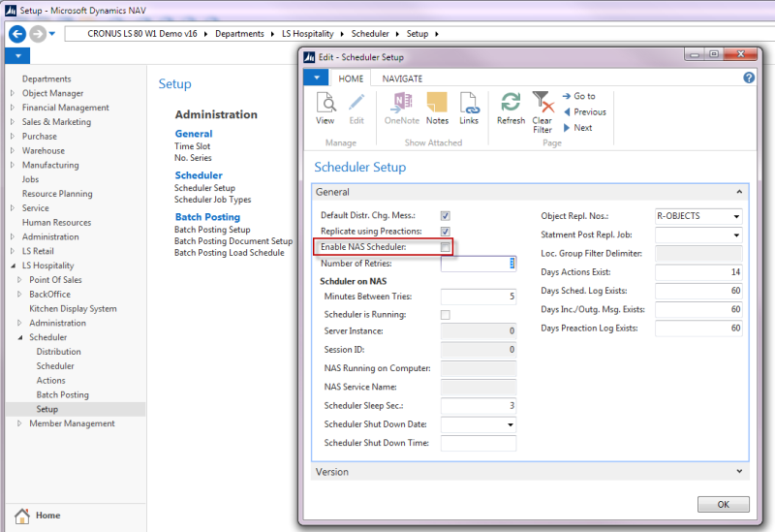Collapse the Scheduler tree node

point(20,337)
